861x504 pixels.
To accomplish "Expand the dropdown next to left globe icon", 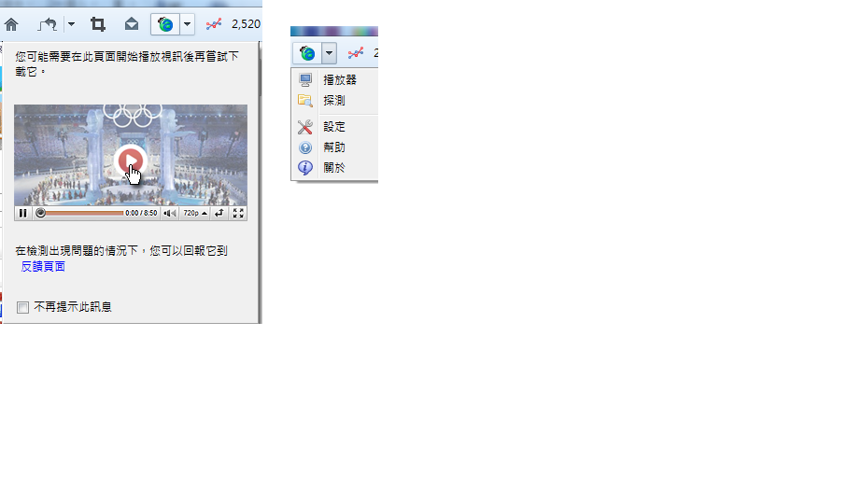I will pos(188,24).
